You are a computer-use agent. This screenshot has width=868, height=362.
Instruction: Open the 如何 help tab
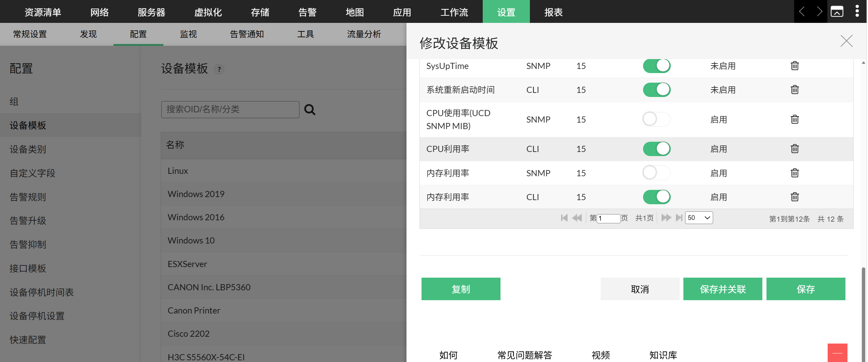click(448, 355)
